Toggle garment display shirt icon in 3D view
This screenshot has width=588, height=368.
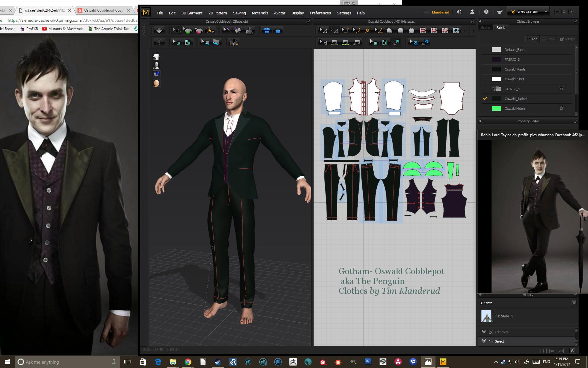(156, 56)
